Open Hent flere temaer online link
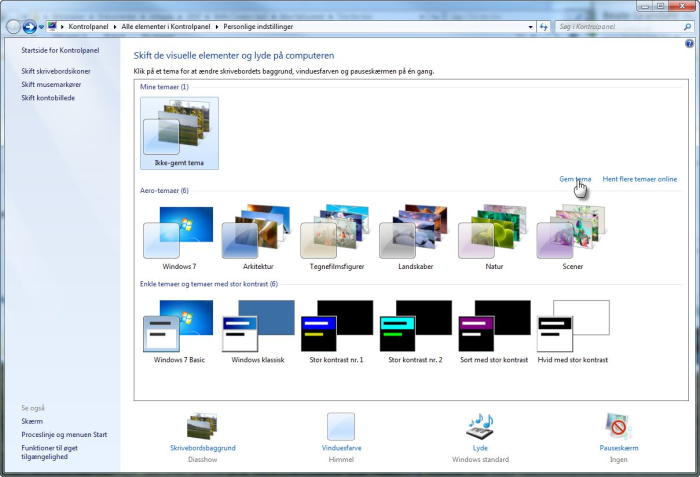The height and width of the screenshot is (477, 700). pos(640,179)
